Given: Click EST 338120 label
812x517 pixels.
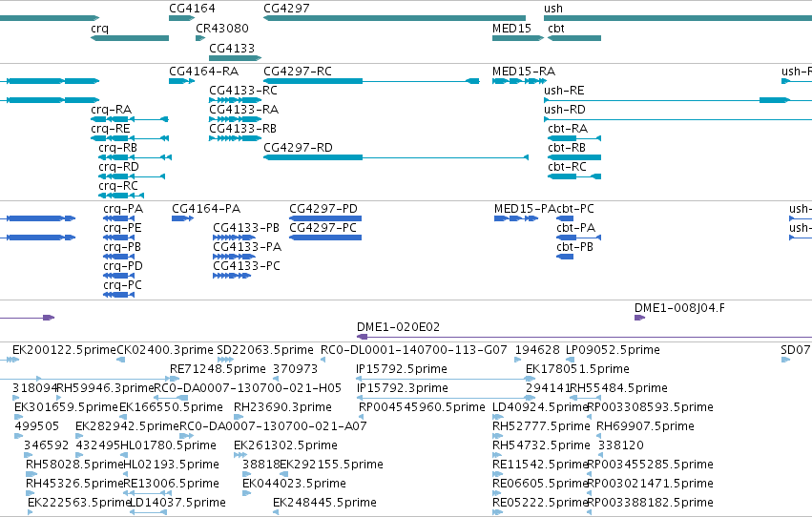Looking at the screenshot, I should click(621, 445).
